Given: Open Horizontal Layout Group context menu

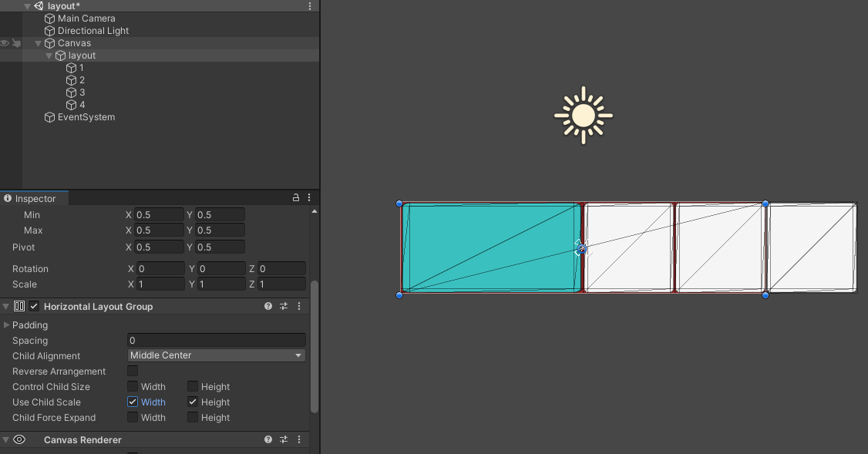Looking at the screenshot, I should click(299, 306).
